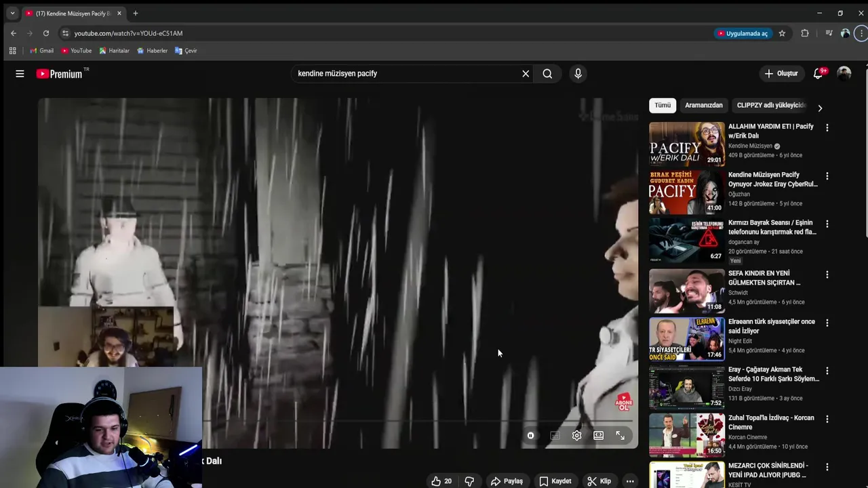Open 'Elraeann türk siyasetçiler once said' title
868x488 pixels.
coord(772,326)
